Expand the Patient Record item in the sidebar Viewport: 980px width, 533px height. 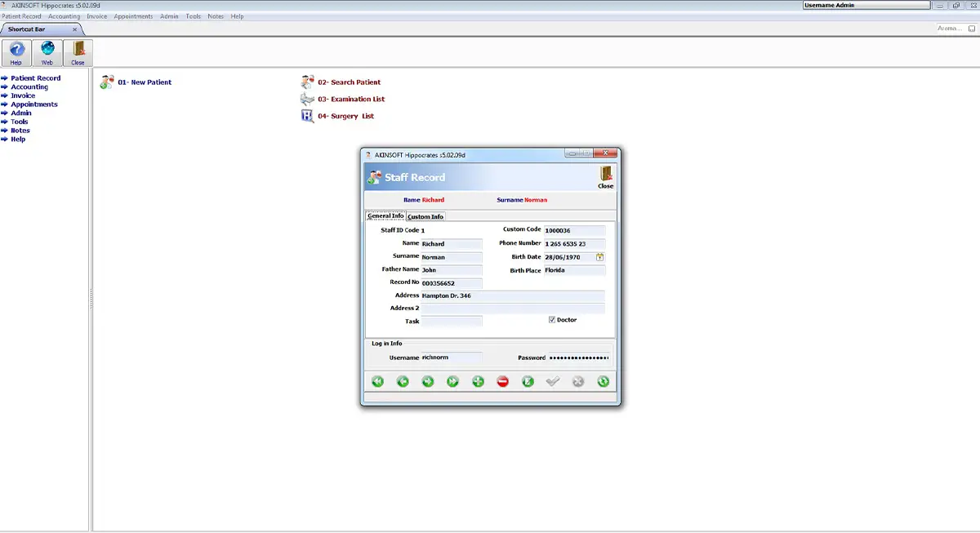pos(35,78)
